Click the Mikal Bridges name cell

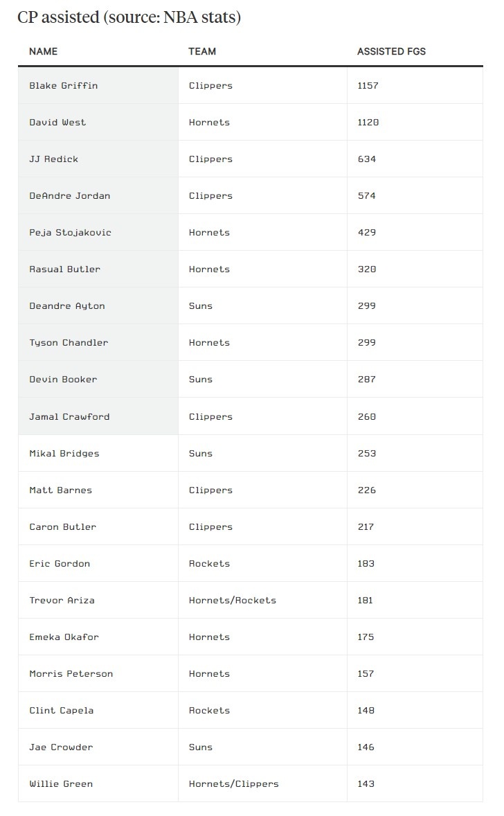pos(98,453)
